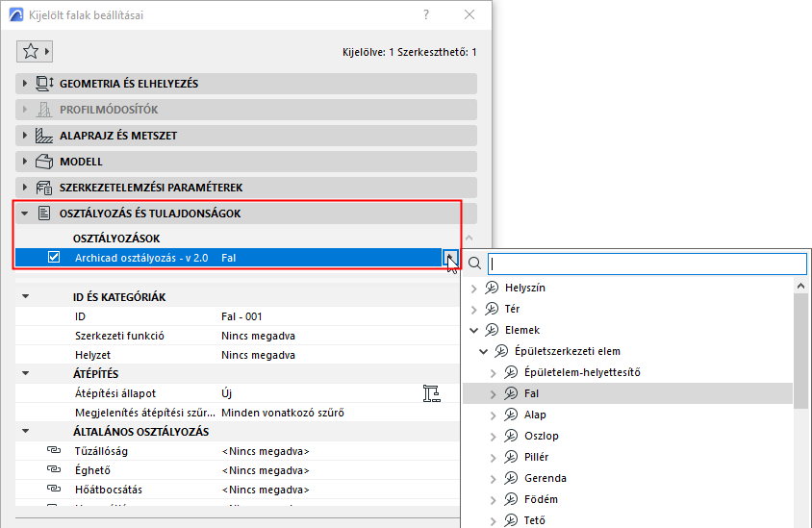Collapse the Osztályozás és tulajdonságok panel
The height and width of the screenshot is (528, 812).
coord(24,214)
